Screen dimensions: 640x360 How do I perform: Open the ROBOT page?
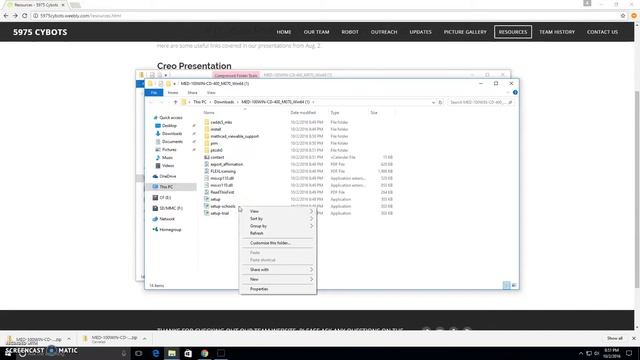[x=350, y=32]
